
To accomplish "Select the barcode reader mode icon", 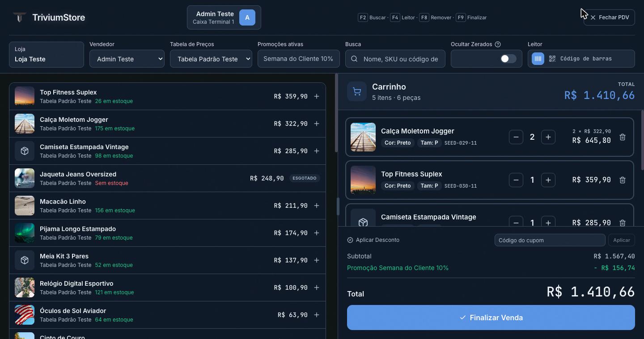I will (x=538, y=59).
